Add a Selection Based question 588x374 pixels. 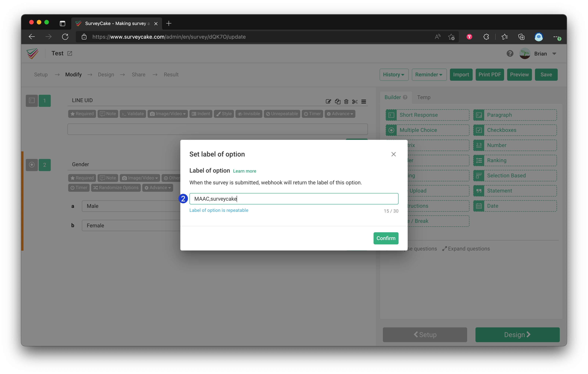coord(515,175)
